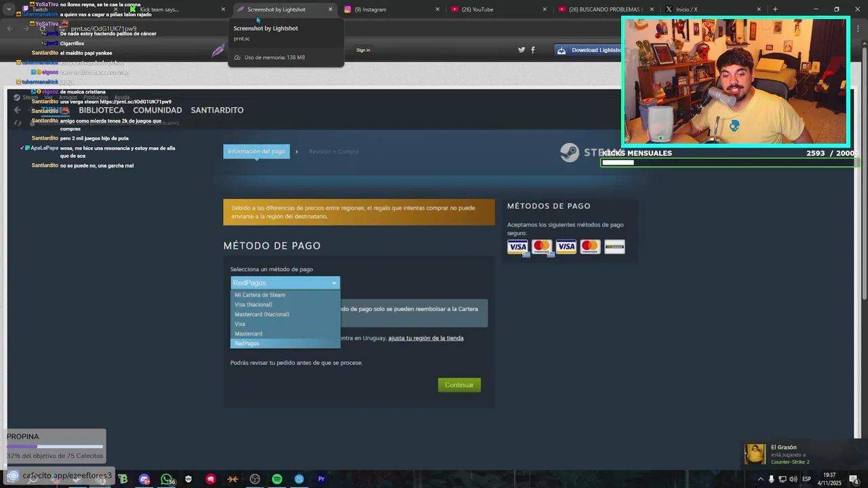Screen dimensions: 868x488
Task: Click ajusta tu región de la tienda link
Action: click(426, 338)
